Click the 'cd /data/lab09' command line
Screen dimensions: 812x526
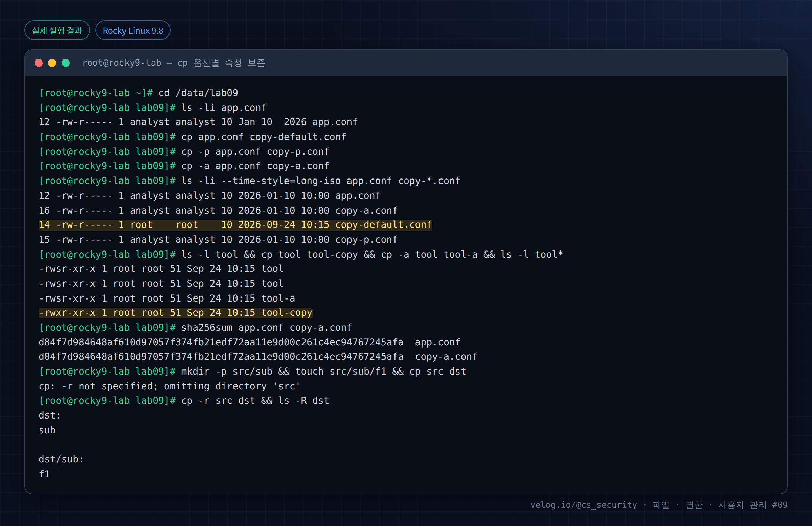pyautogui.click(x=138, y=93)
